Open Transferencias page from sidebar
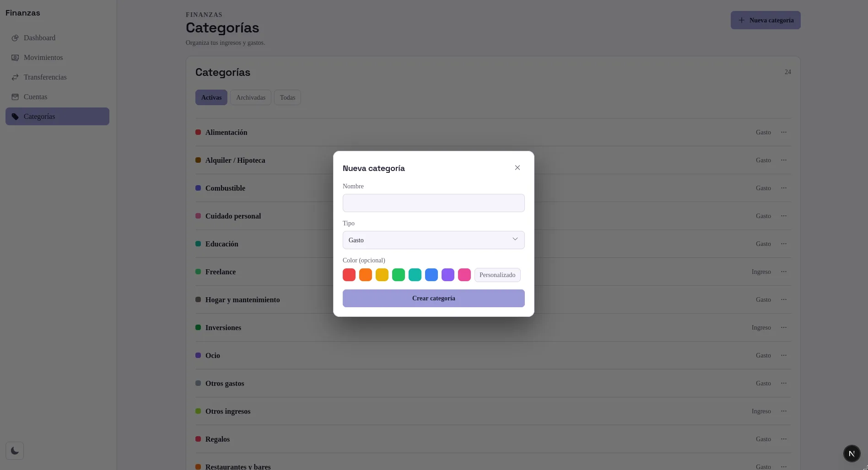 click(57, 77)
